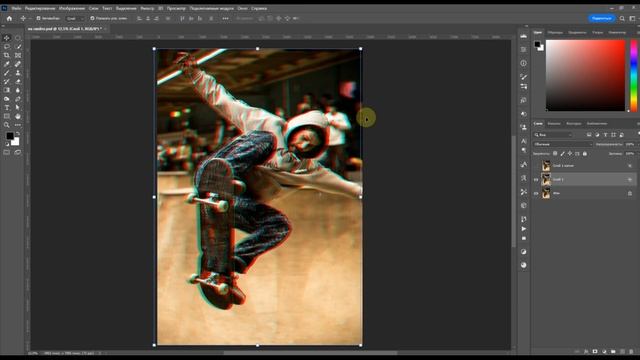Select the Zoom magnifier tool
The height and width of the screenshot is (360, 640).
coord(7,125)
